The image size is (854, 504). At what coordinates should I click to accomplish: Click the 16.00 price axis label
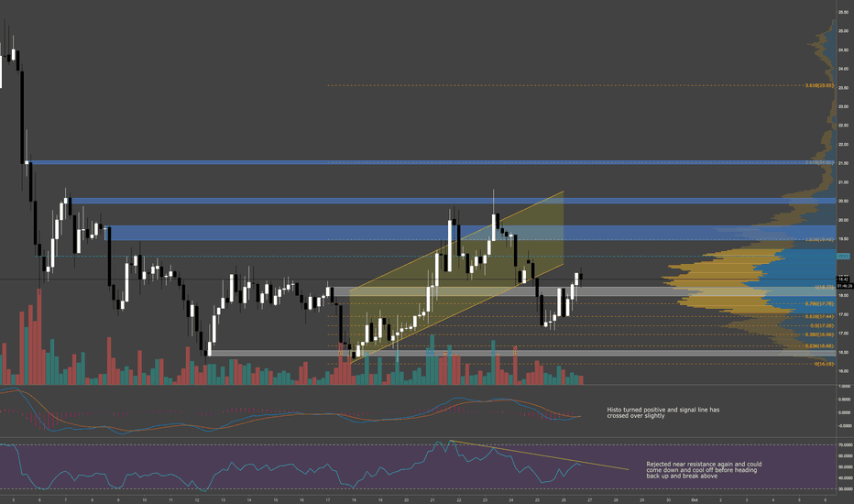[x=843, y=371]
